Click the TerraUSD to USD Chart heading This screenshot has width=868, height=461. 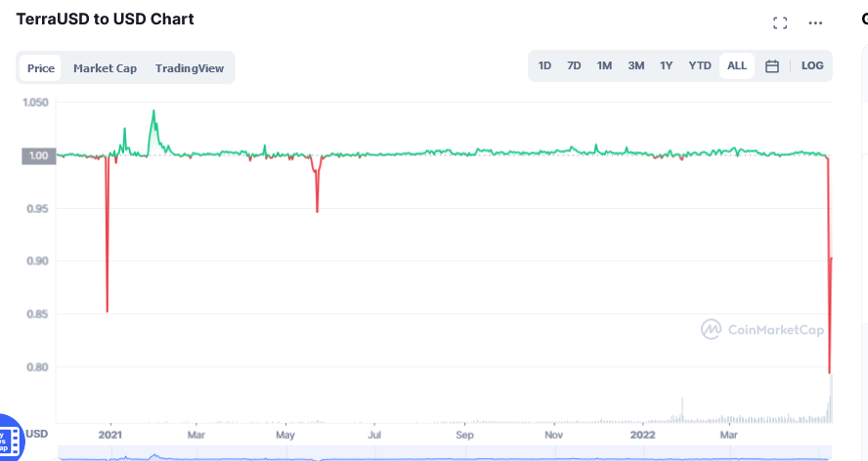(106, 19)
